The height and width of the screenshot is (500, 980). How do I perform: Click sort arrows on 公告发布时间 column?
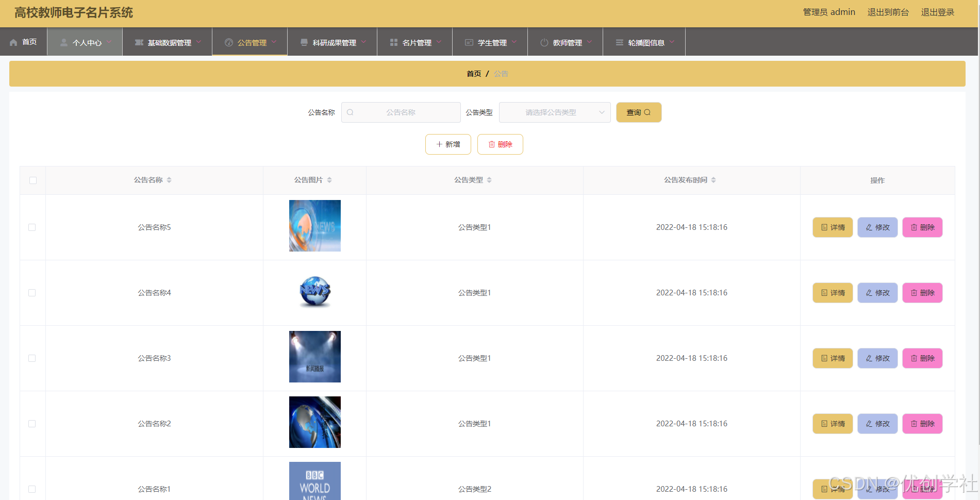713,180
